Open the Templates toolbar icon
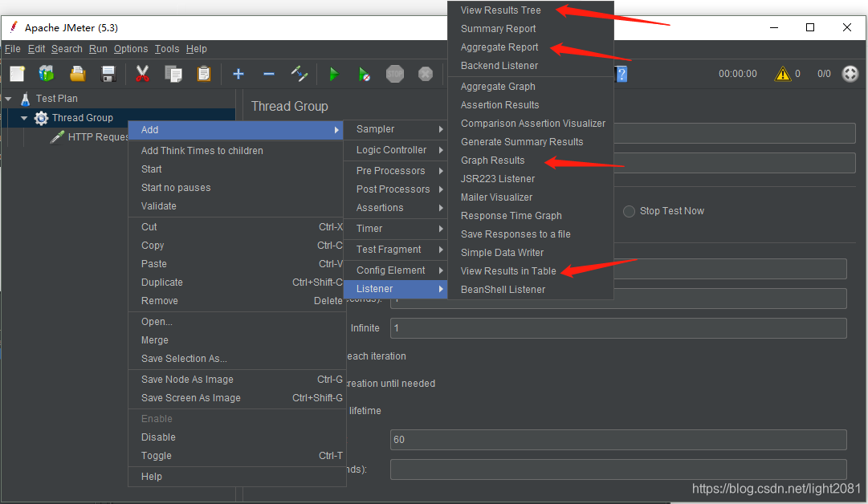This screenshot has height=504, width=868. tap(47, 74)
